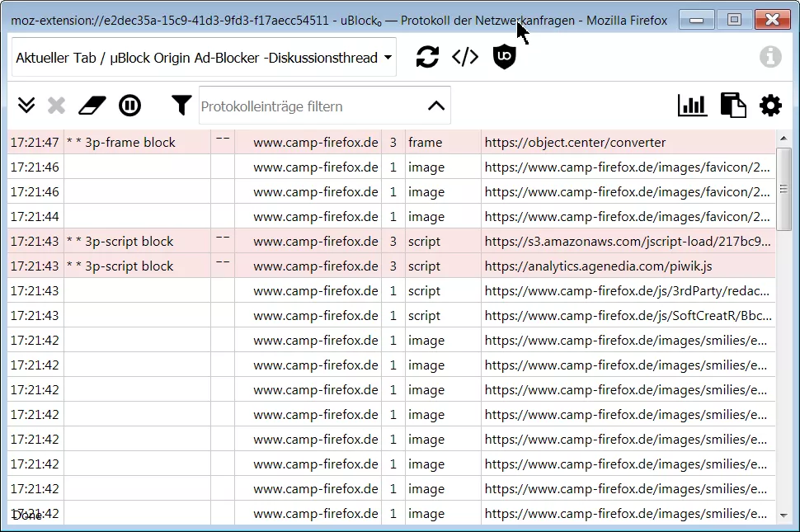
Task: Click the uBlock Origin shield icon
Action: click(504, 57)
